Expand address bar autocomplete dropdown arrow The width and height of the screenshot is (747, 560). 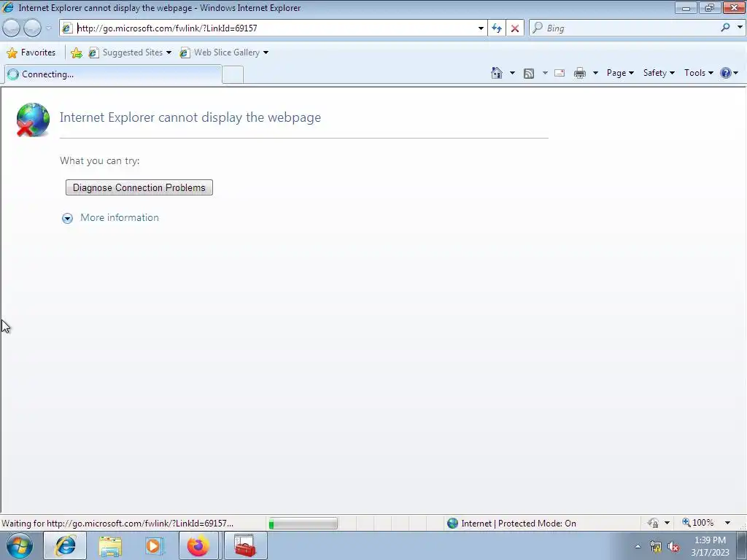point(481,28)
